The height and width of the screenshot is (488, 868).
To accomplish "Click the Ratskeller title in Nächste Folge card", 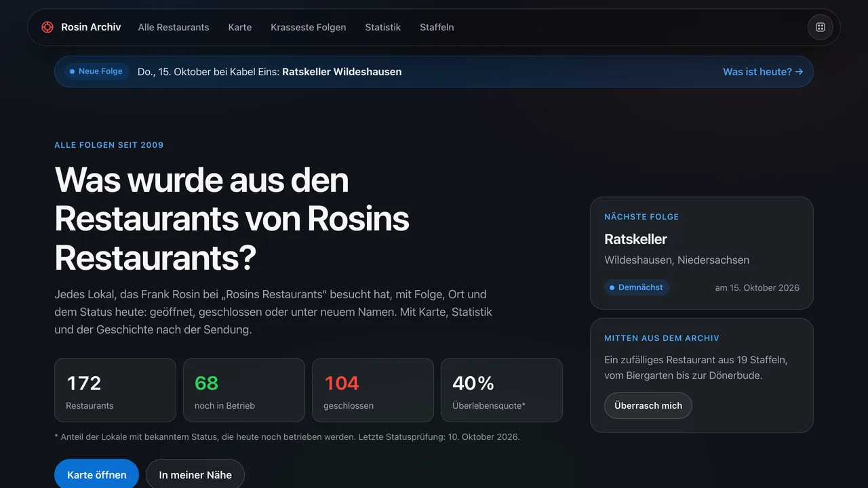I will (635, 239).
